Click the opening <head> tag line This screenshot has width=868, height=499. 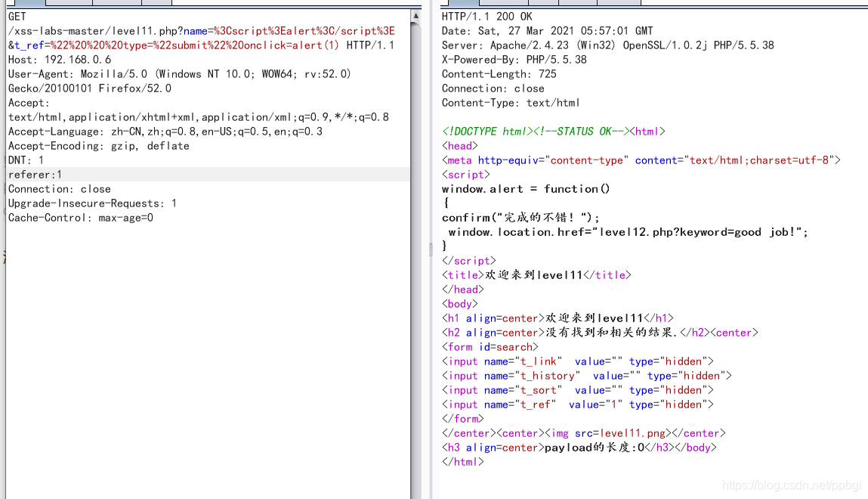click(460, 146)
